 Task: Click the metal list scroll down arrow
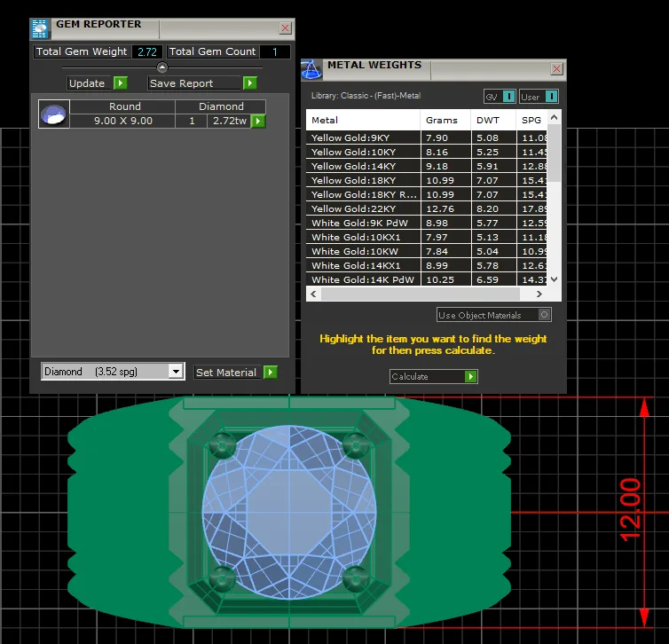[x=554, y=279]
